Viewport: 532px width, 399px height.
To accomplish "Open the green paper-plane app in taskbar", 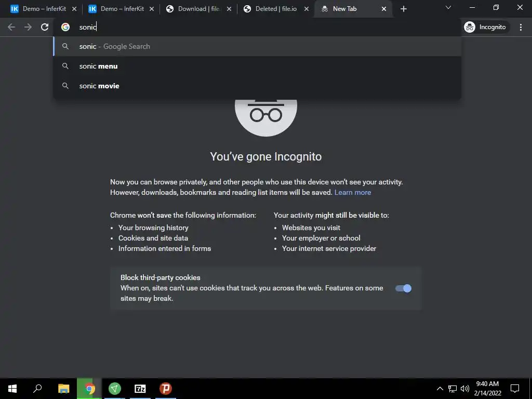I will point(115,389).
